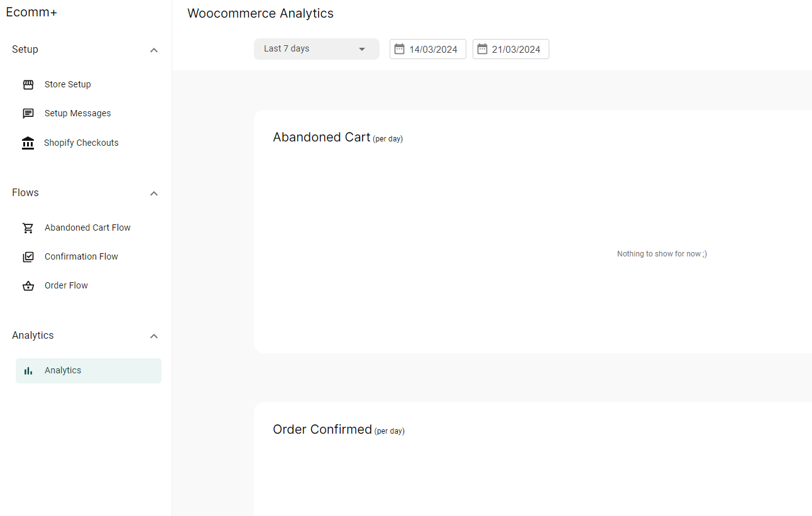The height and width of the screenshot is (516, 812).
Task: Click the Order Flow basket icon
Action: (x=28, y=286)
